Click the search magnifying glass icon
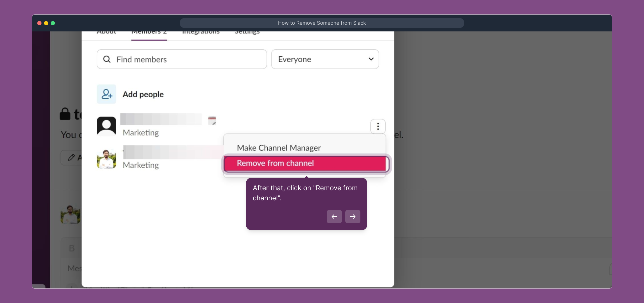The width and height of the screenshot is (644, 303). coord(107,59)
